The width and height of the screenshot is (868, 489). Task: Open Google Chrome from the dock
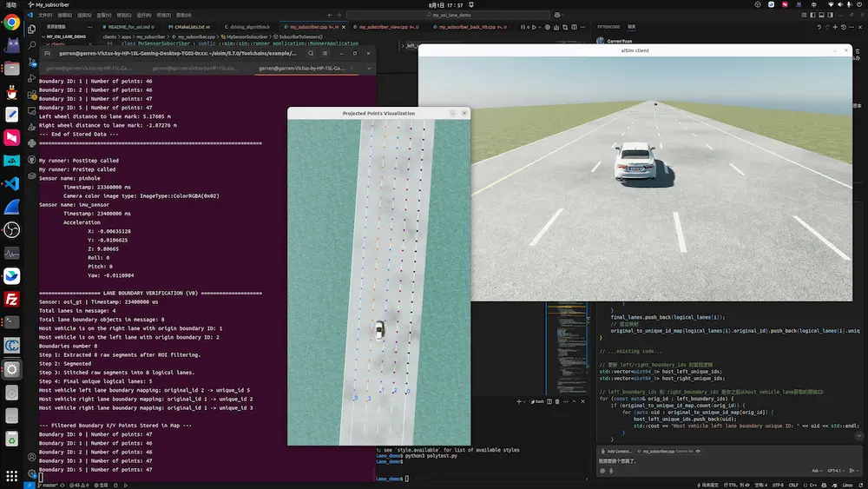pyautogui.click(x=11, y=23)
